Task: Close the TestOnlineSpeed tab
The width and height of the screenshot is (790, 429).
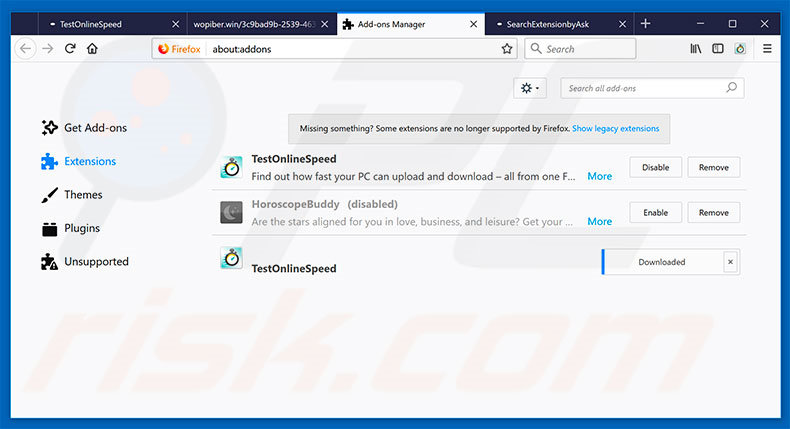Action: (x=175, y=24)
